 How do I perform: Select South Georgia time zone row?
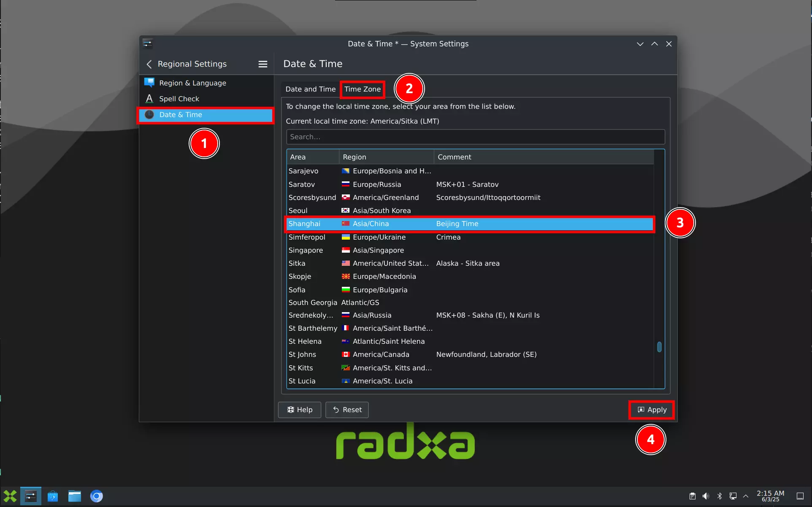pos(470,302)
